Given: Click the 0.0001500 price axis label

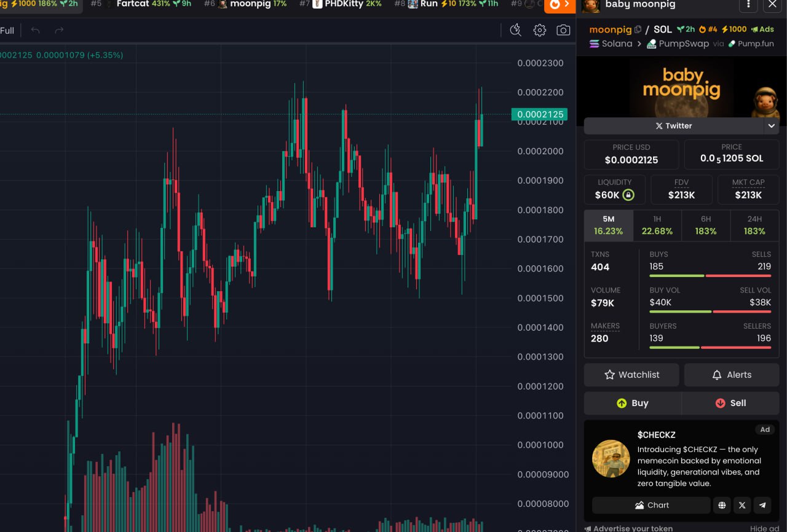Looking at the screenshot, I should (540, 298).
